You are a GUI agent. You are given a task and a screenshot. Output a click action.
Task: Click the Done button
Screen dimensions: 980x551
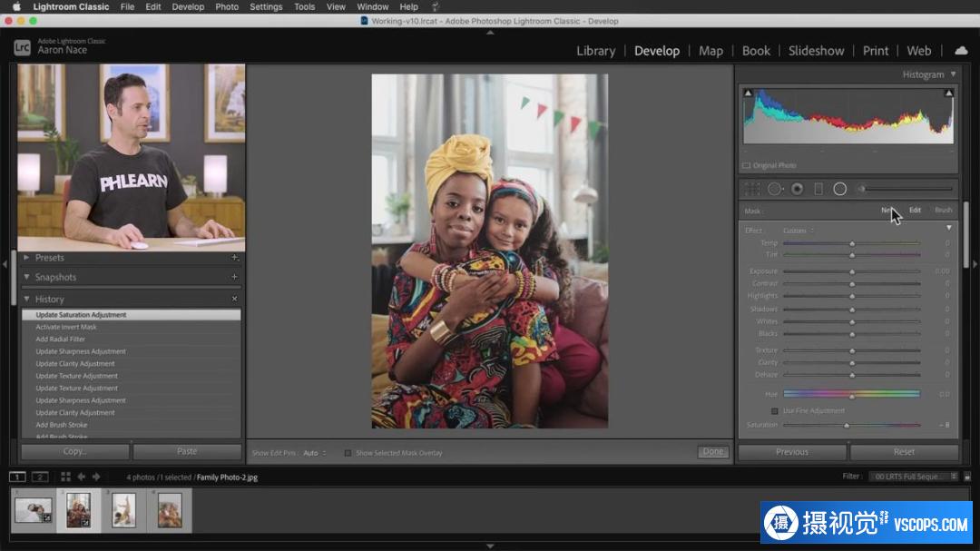[x=713, y=451]
